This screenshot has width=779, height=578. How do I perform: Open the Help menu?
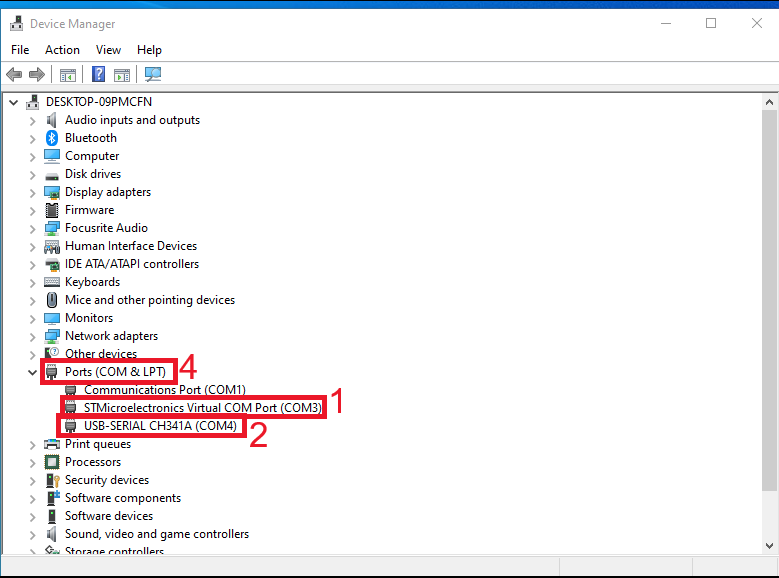[149, 50]
